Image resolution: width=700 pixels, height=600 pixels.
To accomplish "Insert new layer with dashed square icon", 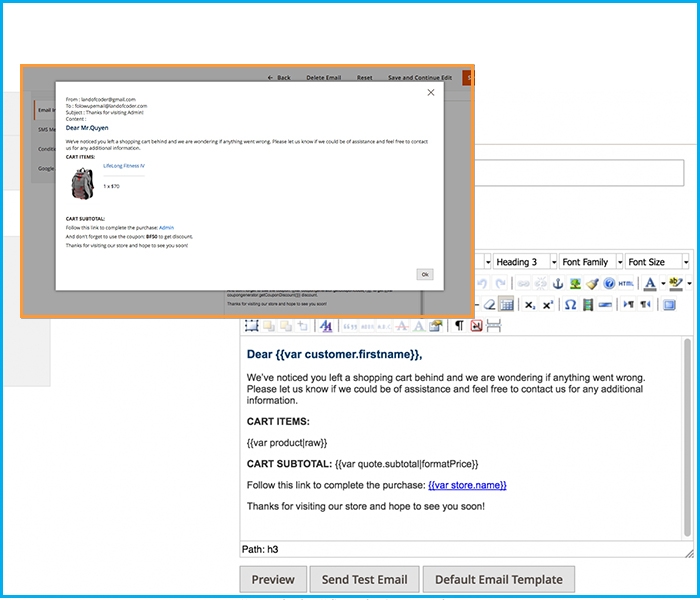I will tap(252, 325).
